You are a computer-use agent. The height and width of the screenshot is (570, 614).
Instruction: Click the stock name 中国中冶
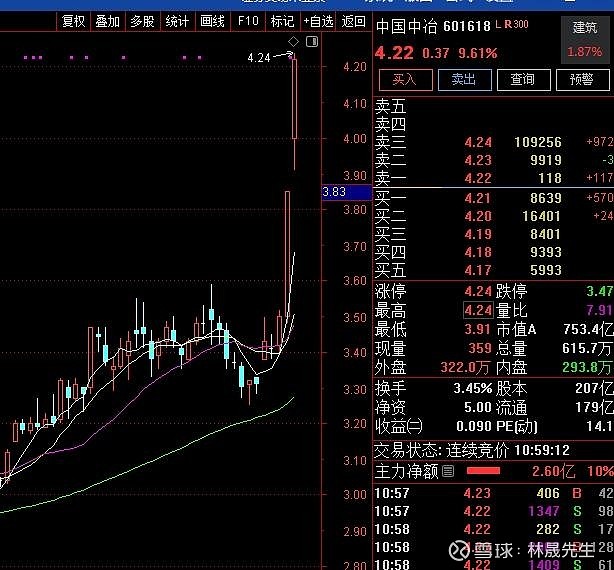tap(406, 27)
